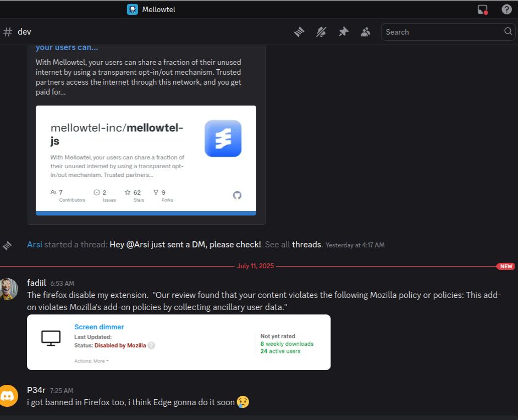Click the Mellowtel server icon in title
Viewport: 518px width, 420px height.
coord(133,9)
